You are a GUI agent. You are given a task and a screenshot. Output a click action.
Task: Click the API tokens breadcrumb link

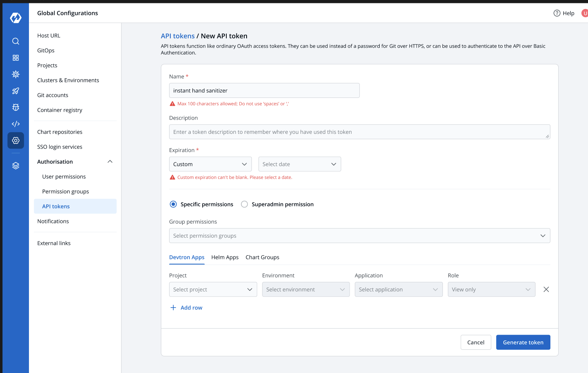[x=178, y=36]
